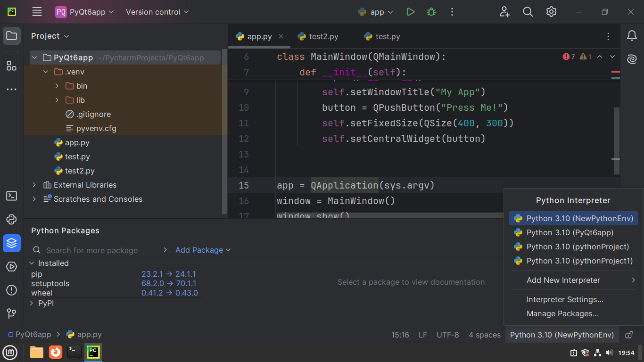Switch to test2.py editor tab
Viewport: 644px width, 362px height.
318,36
